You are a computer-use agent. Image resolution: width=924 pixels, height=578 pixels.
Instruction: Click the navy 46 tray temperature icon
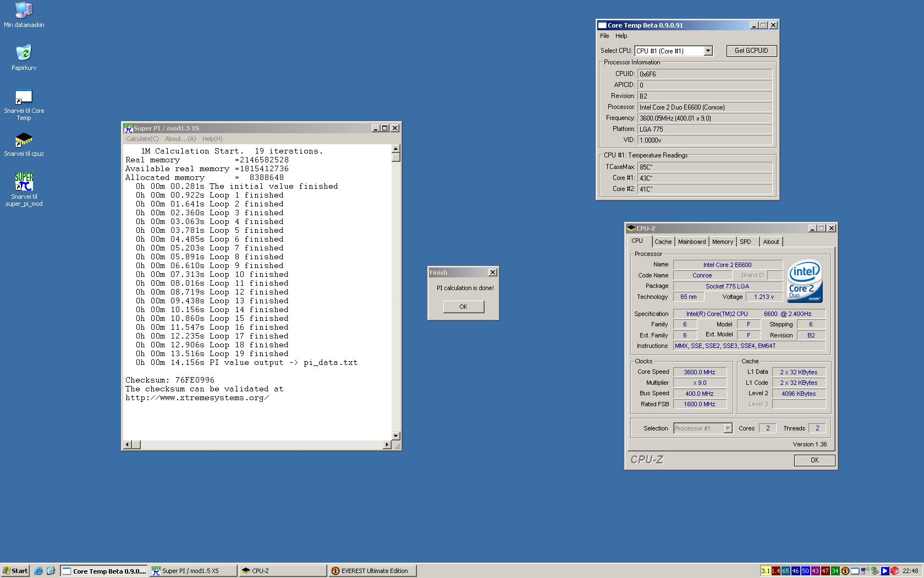coord(795,571)
